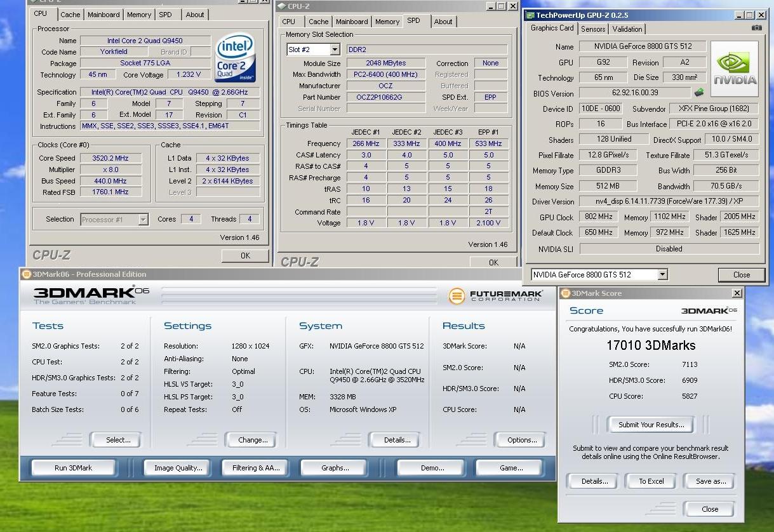
Task: Open the Slot #2 memory slot dropdown
Action: coord(335,50)
